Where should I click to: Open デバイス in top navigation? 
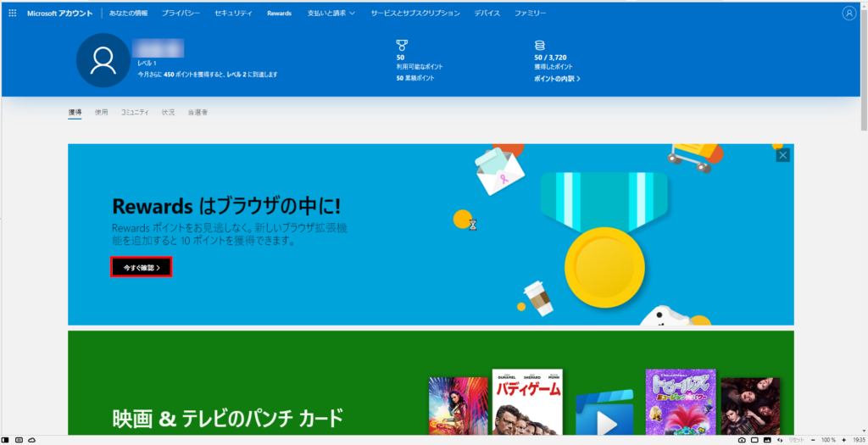coord(487,14)
